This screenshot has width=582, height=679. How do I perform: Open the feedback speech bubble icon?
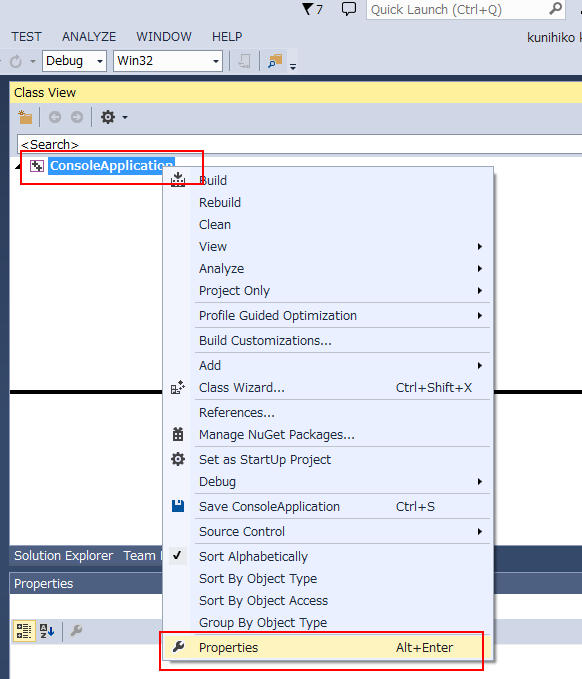(349, 9)
